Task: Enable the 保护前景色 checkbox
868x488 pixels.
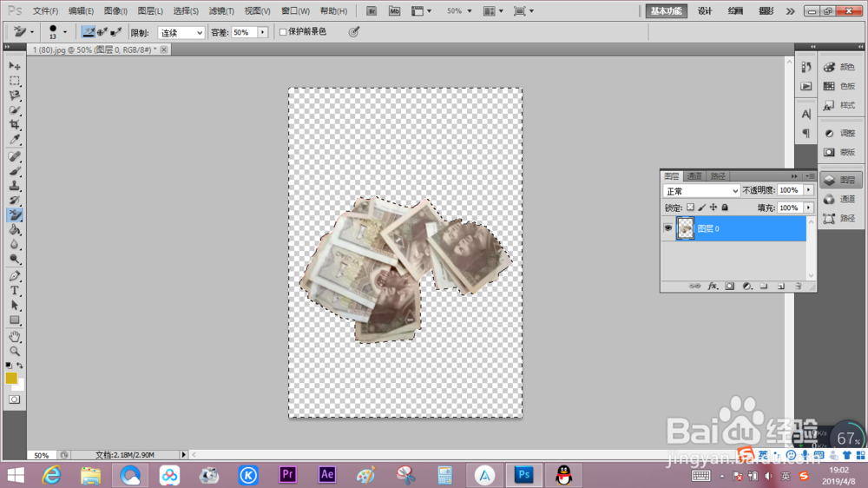Action: tap(283, 32)
